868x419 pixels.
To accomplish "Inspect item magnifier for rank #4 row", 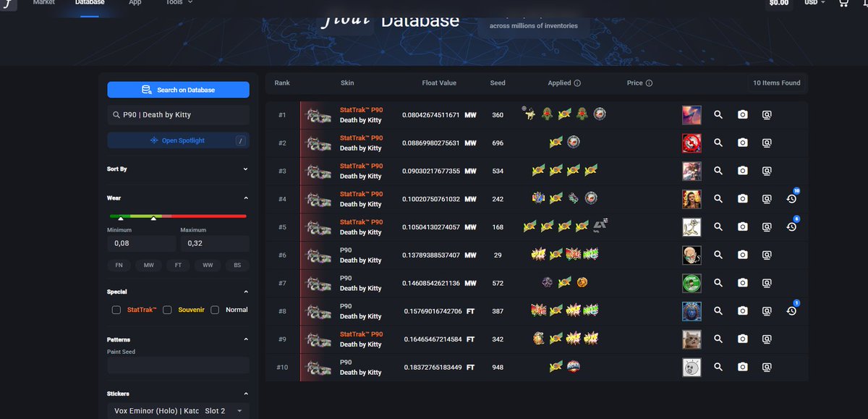I will pyautogui.click(x=718, y=199).
